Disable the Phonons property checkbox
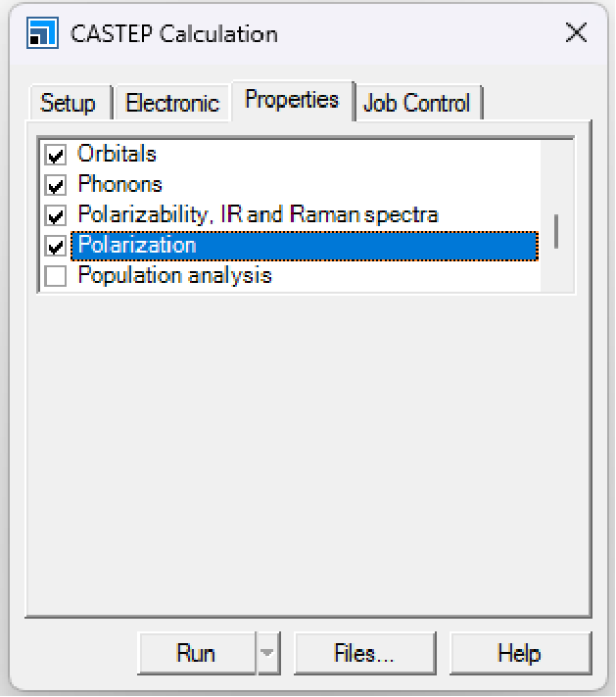This screenshot has width=616, height=697. click(x=57, y=185)
